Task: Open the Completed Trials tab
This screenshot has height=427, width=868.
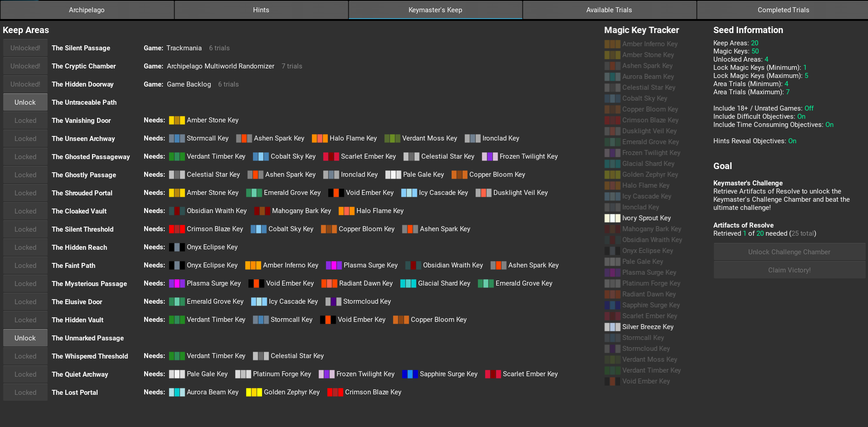Action: tap(783, 10)
